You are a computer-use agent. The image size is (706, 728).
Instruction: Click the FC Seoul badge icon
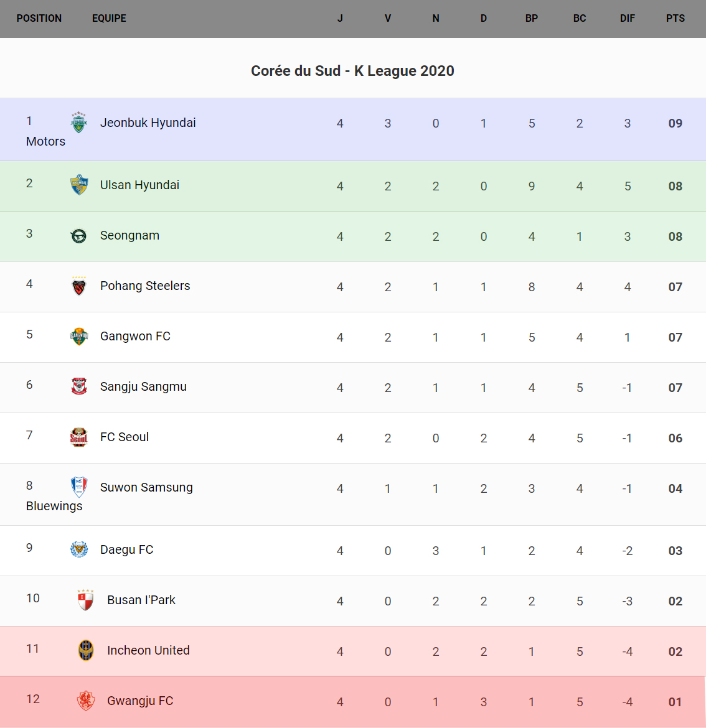tap(78, 437)
